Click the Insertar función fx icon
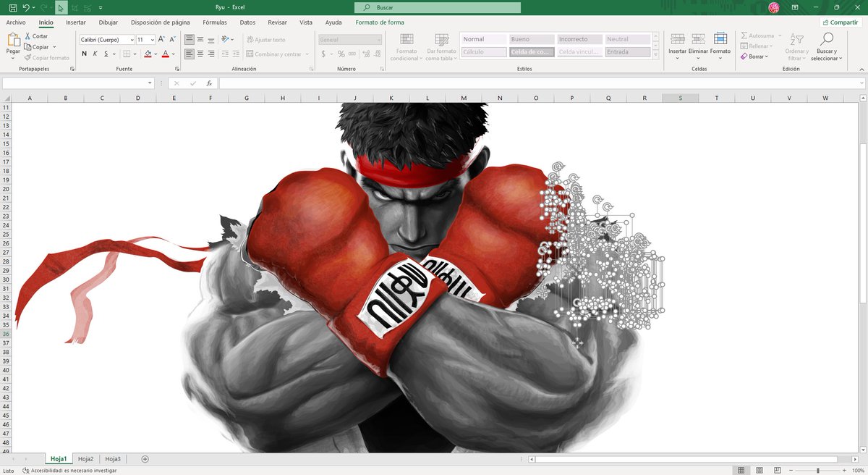Screen dimensions: 868x475 point(209,83)
